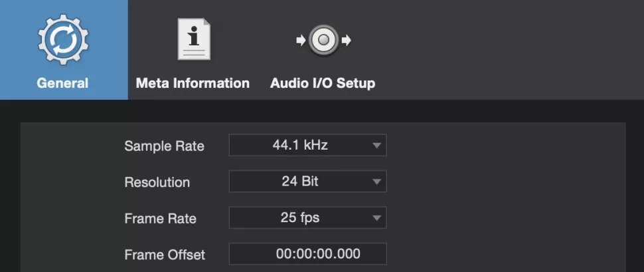Click the Sample Rate label text
This screenshot has width=644, height=272.
(164, 146)
